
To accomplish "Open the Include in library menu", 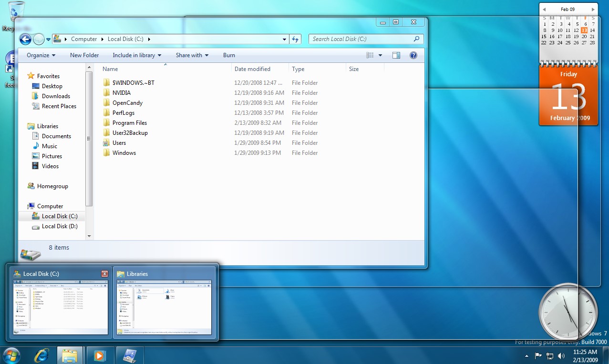I will [x=137, y=55].
